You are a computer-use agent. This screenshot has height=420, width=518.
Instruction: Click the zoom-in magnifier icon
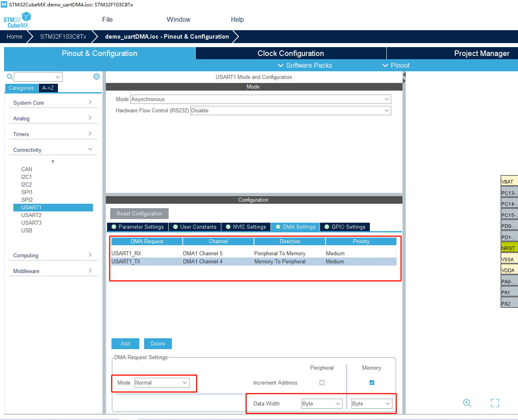click(467, 403)
